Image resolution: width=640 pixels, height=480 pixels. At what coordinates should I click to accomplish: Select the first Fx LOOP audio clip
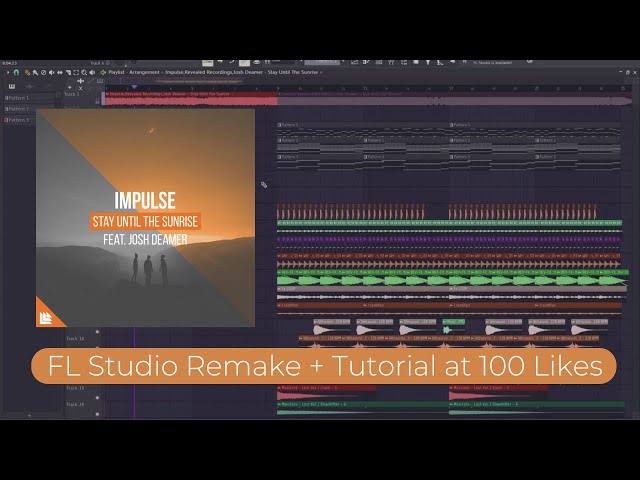pos(362,293)
